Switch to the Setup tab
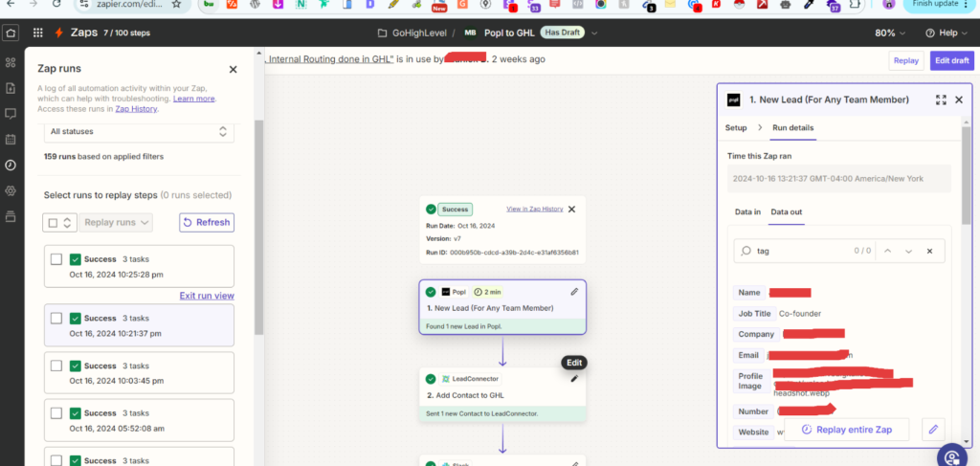Screen dimensions: 980x466 click(x=736, y=127)
